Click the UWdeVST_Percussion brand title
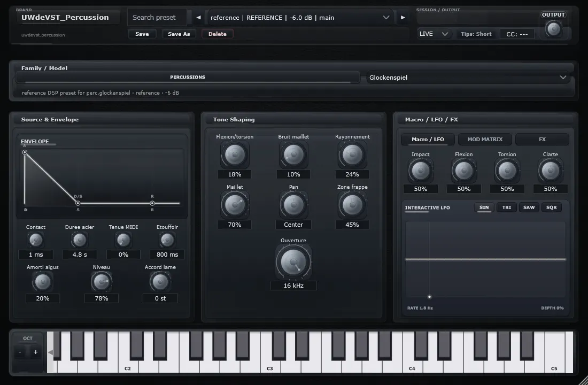Screen dimensions: 588x385 65,17
